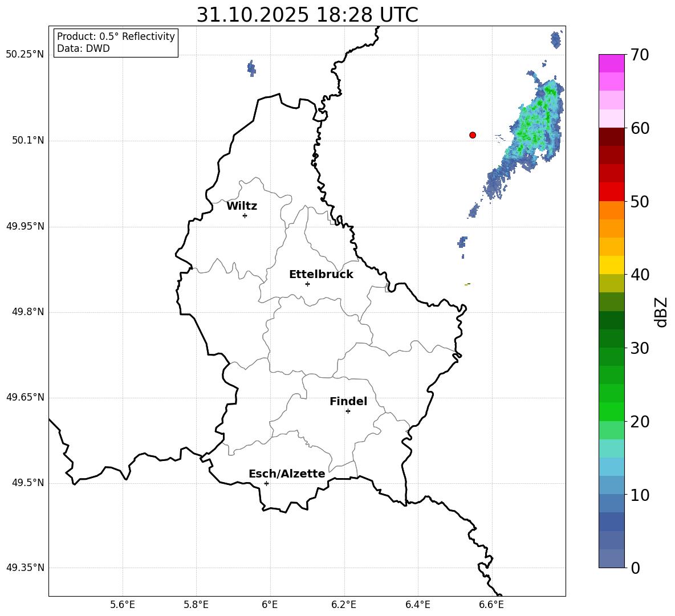
Task: Click the bright green colorbar segment just above 20
Action: click(x=611, y=412)
